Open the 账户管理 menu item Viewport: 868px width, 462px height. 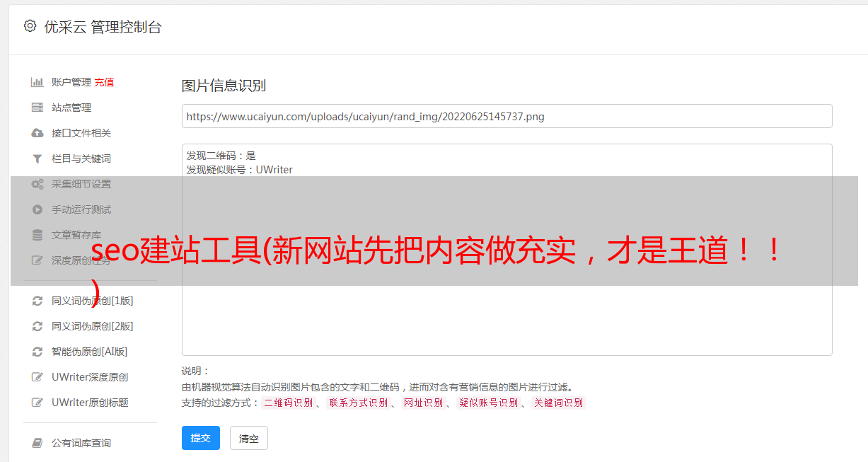71,82
